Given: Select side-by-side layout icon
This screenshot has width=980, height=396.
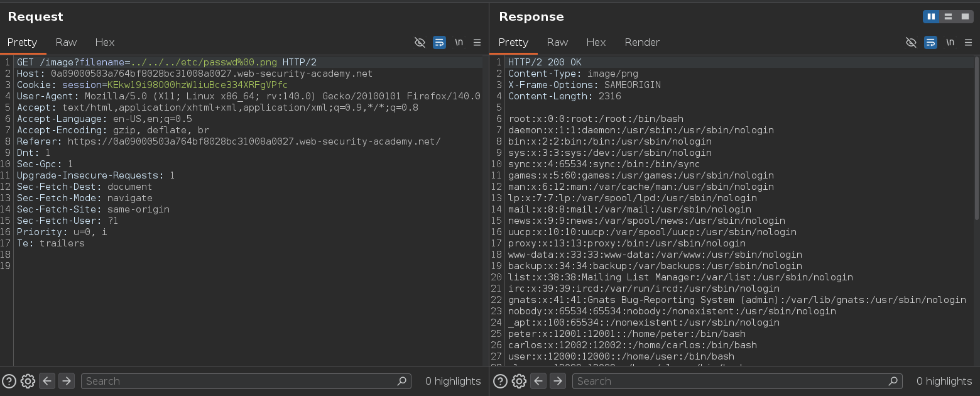Looking at the screenshot, I should tap(931, 16).
